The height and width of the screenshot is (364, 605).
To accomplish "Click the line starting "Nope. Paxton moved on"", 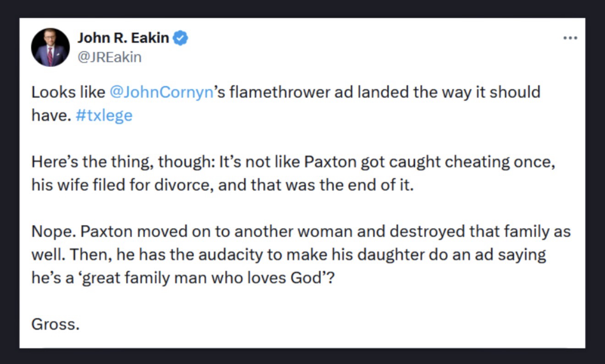I will [x=301, y=232].
